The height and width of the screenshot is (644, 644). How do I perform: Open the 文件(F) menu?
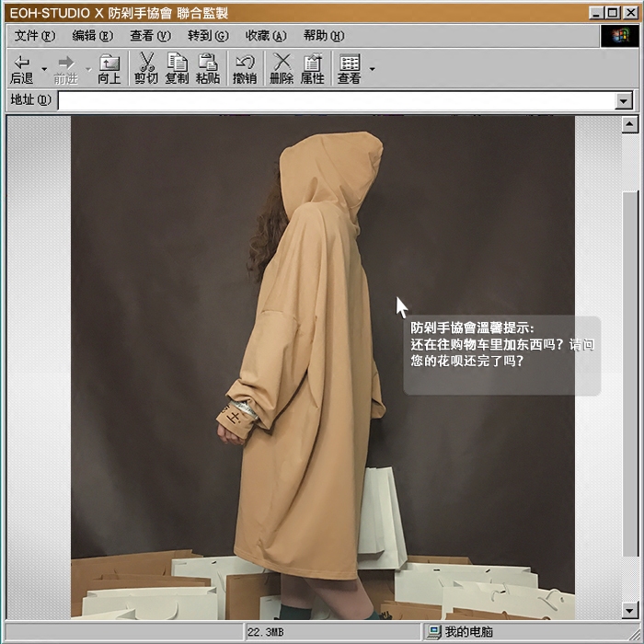pyautogui.click(x=35, y=36)
